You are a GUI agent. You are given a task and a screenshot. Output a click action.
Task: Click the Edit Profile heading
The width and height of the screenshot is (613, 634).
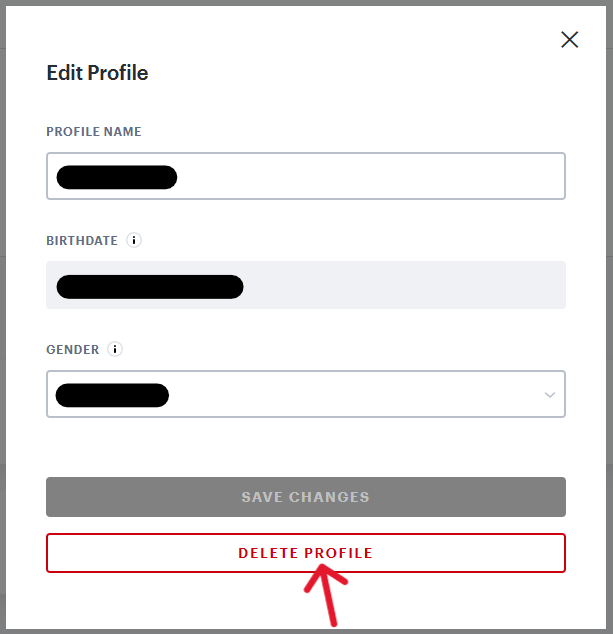click(x=97, y=73)
